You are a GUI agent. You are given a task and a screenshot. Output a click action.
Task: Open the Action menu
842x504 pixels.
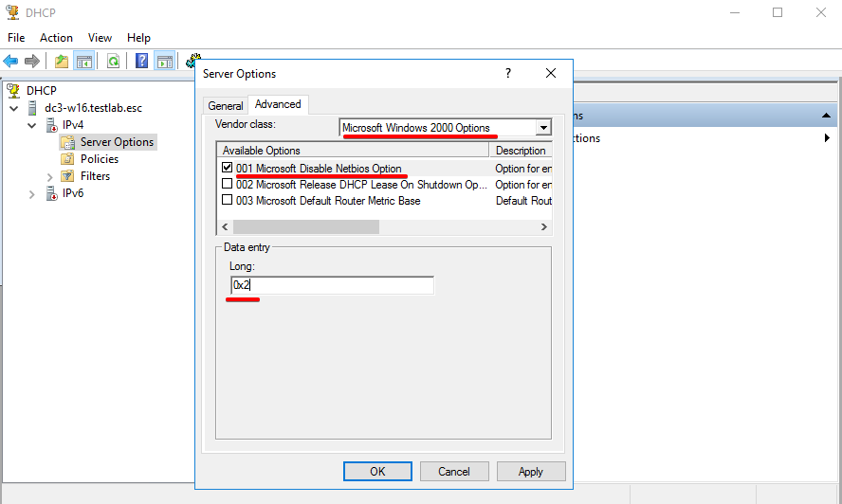point(56,38)
